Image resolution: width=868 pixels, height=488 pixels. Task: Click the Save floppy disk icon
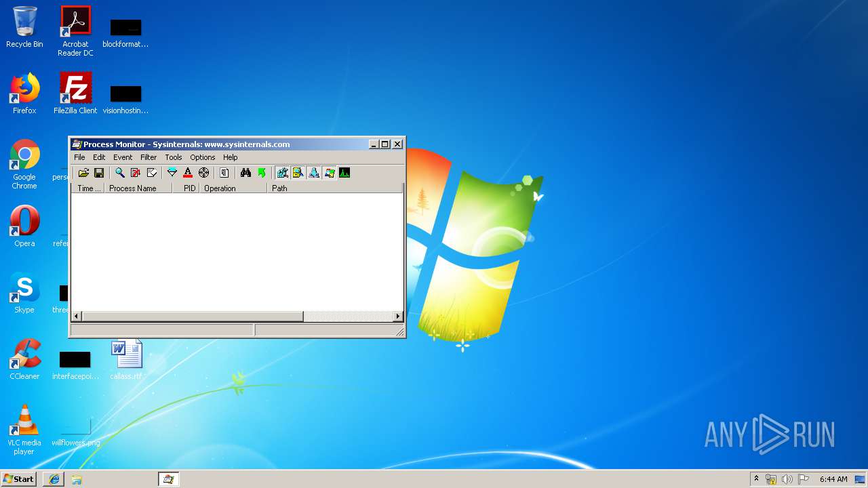(99, 173)
